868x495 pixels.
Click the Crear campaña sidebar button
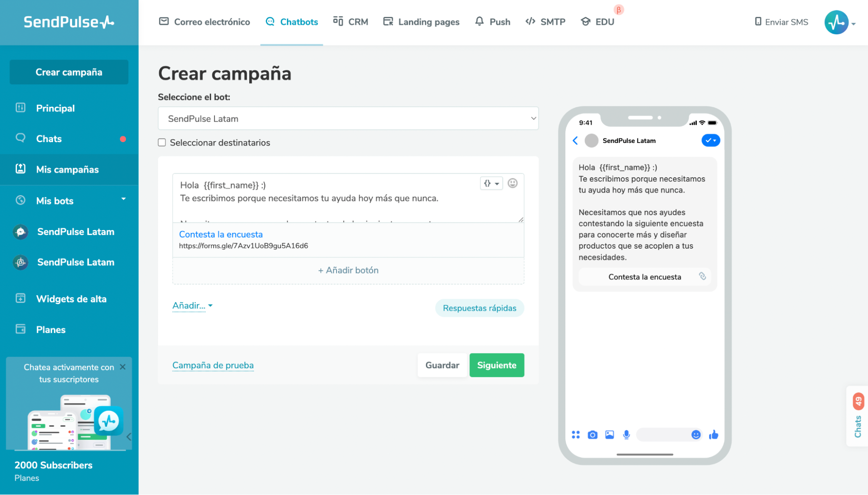pyautogui.click(x=69, y=72)
